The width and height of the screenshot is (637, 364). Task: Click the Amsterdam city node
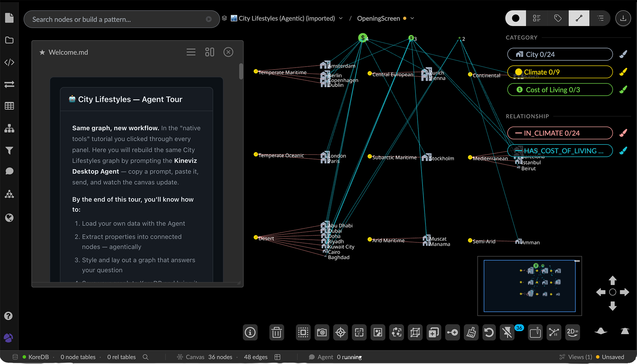325,65
